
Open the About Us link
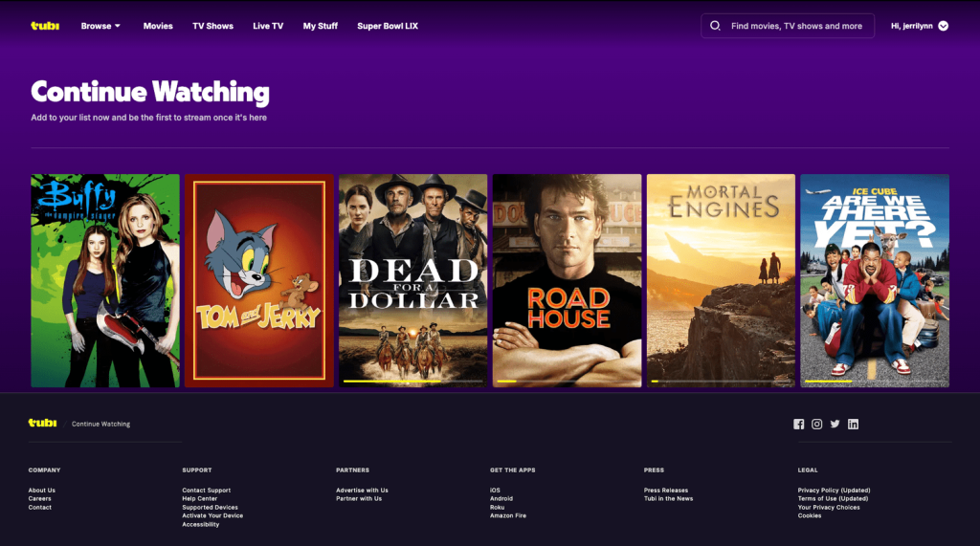[42, 491]
